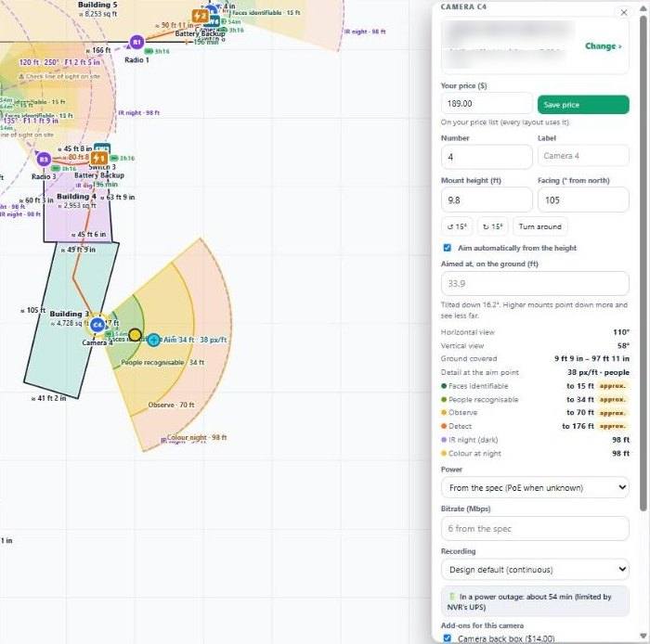Image resolution: width=650 pixels, height=644 pixels.
Task: Click the '≈ 105 ft' wall length label
Action: tap(32, 310)
